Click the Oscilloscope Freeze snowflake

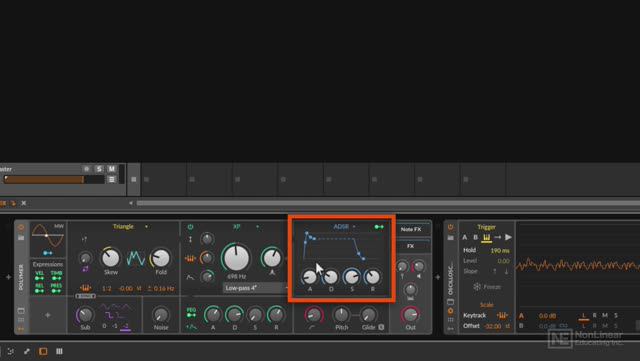click(476, 287)
